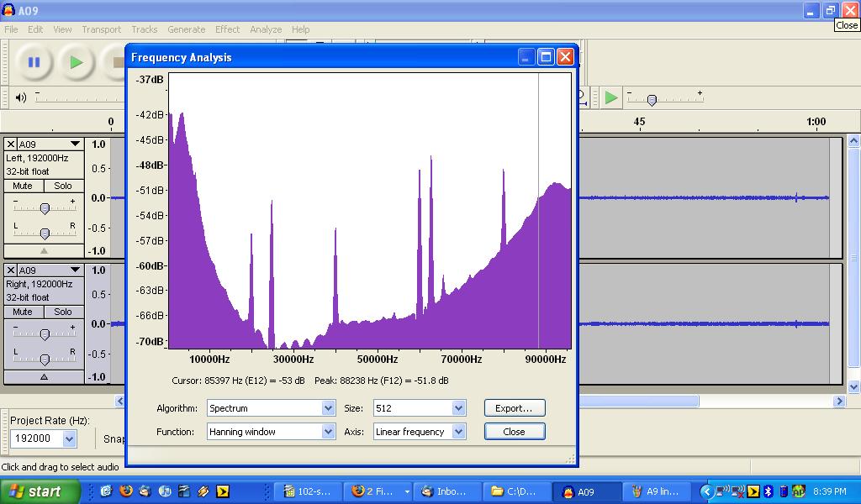Open the Axis dropdown showing Linear frequency

(x=458, y=432)
